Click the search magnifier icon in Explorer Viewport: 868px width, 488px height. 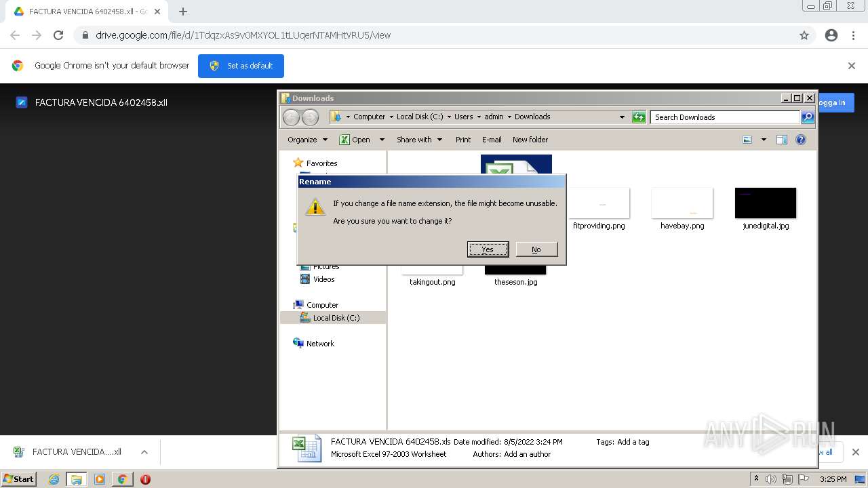pos(807,117)
